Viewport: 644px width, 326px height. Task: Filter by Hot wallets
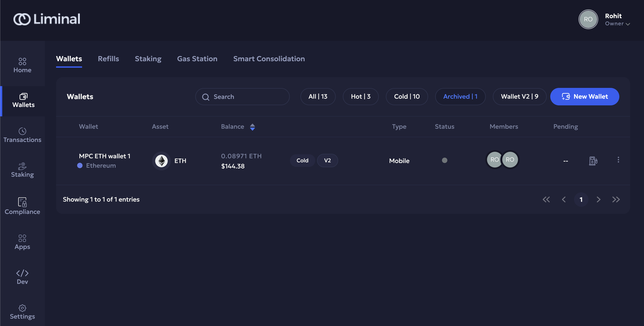[360, 96]
